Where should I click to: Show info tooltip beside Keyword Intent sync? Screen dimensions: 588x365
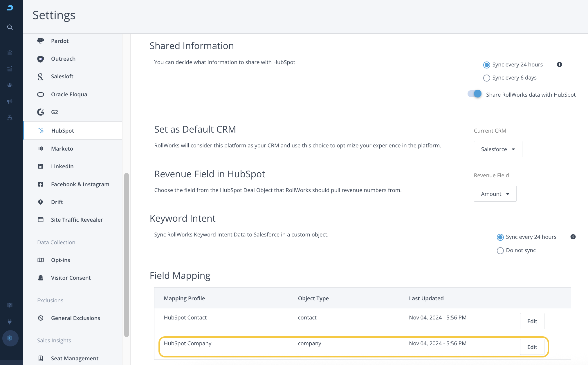coord(573,237)
